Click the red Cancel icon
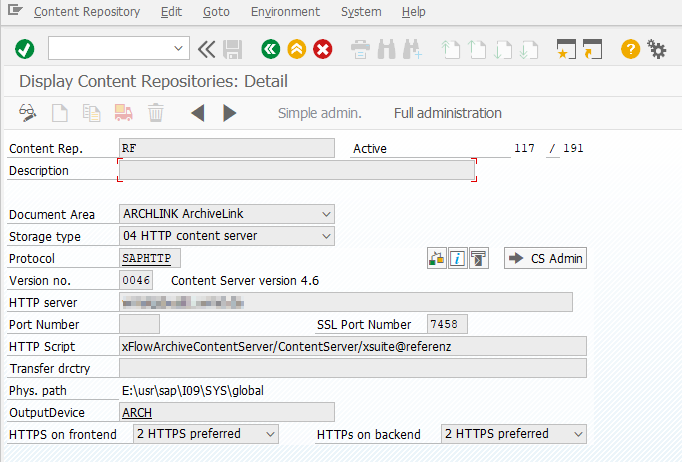This screenshot has width=682, height=462. [323, 48]
